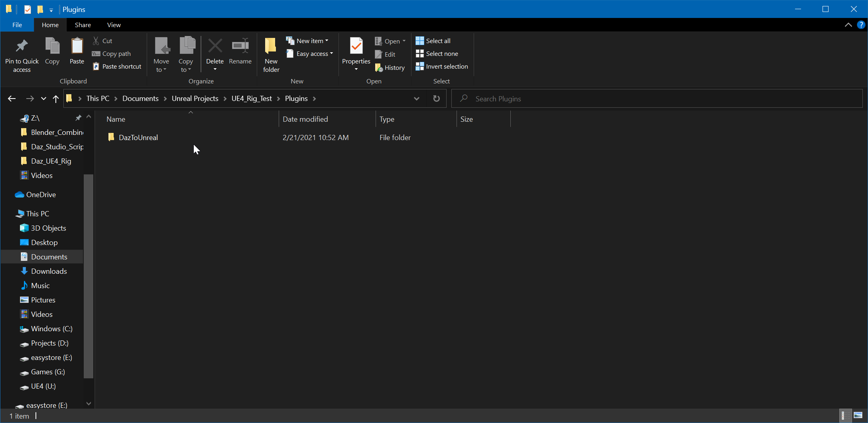
Task: Click Select all
Action: point(433,41)
